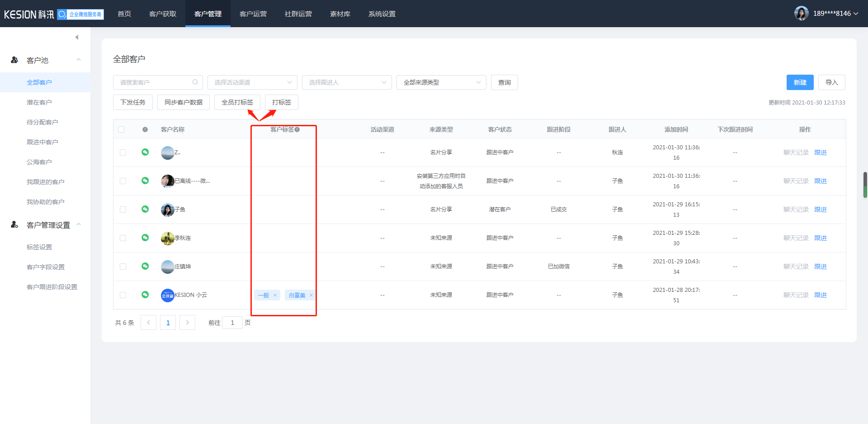
Task: Click the search magnifier icon
Action: coord(195,82)
